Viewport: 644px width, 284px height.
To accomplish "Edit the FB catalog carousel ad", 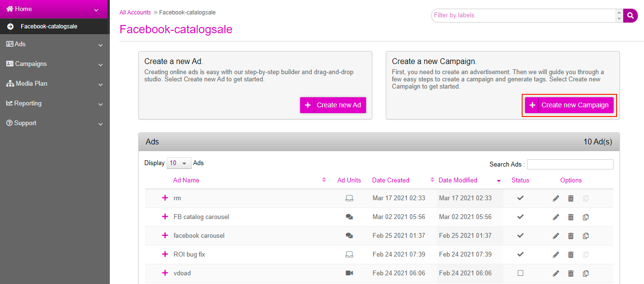I will pyautogui.click(x=556, y=217).
